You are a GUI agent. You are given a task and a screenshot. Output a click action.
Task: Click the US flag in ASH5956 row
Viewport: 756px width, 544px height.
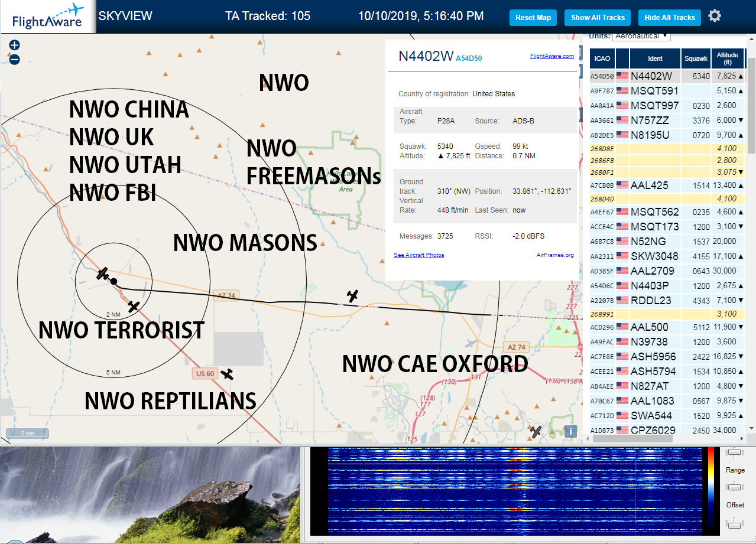pos(622,356)
